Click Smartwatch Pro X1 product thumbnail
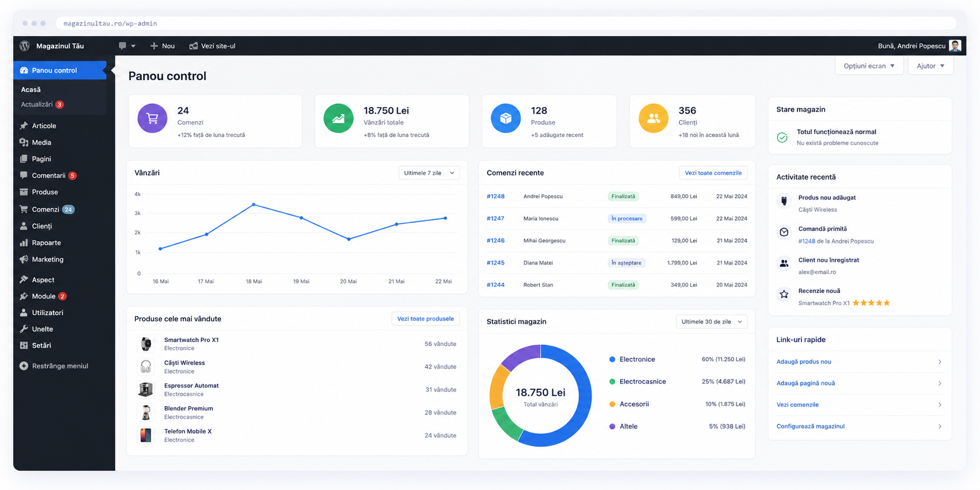The width and height of the screenshot is (980, 490). click(x=146, y=344)
